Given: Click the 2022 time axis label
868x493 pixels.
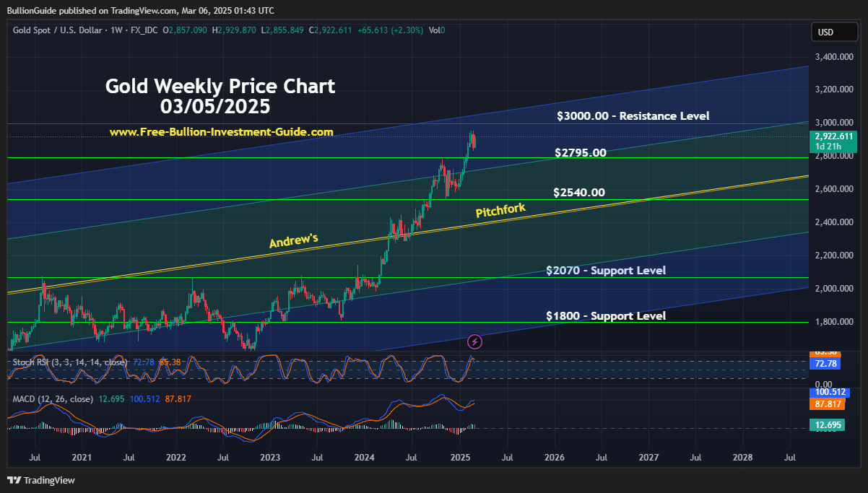Looking at the screenshot, I should (x=176, y=458).
